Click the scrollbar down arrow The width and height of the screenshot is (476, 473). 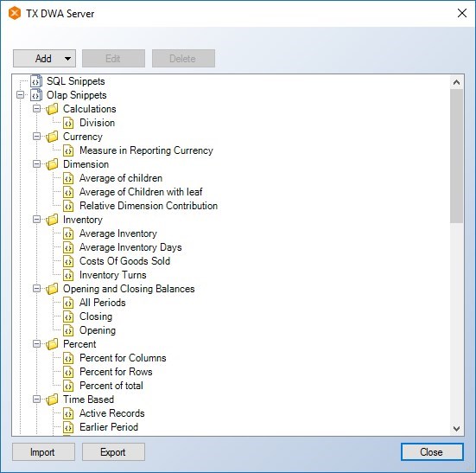pyautogui.click(x=456, y=429)
